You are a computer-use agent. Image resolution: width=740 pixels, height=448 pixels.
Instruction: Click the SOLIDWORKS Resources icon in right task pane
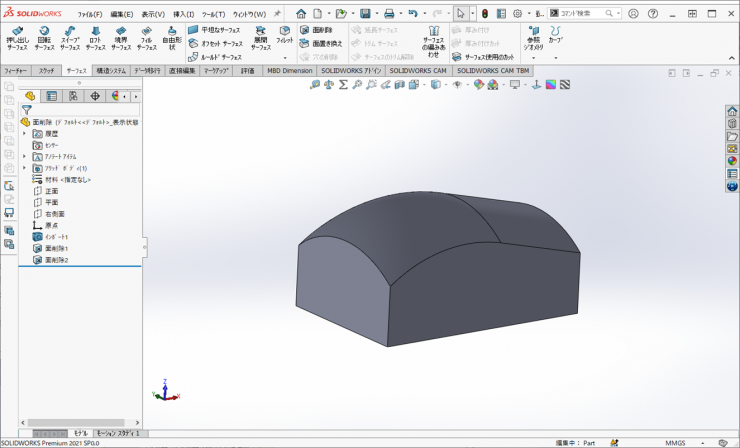click(732, 112)
